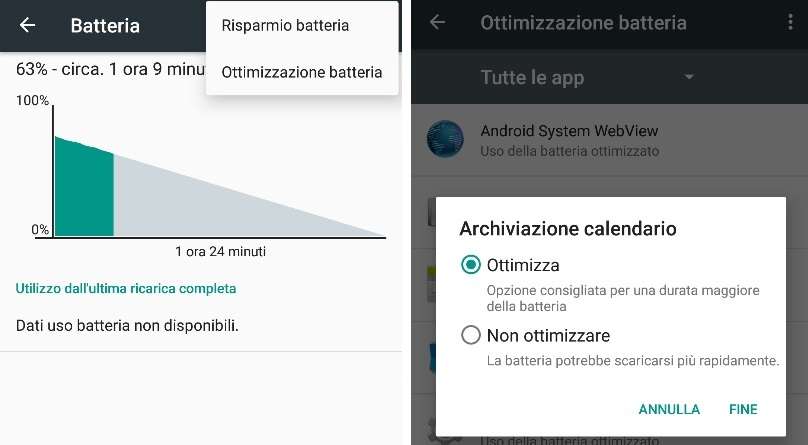
Task: Go back from the Batteria screen
Action: 27,25
